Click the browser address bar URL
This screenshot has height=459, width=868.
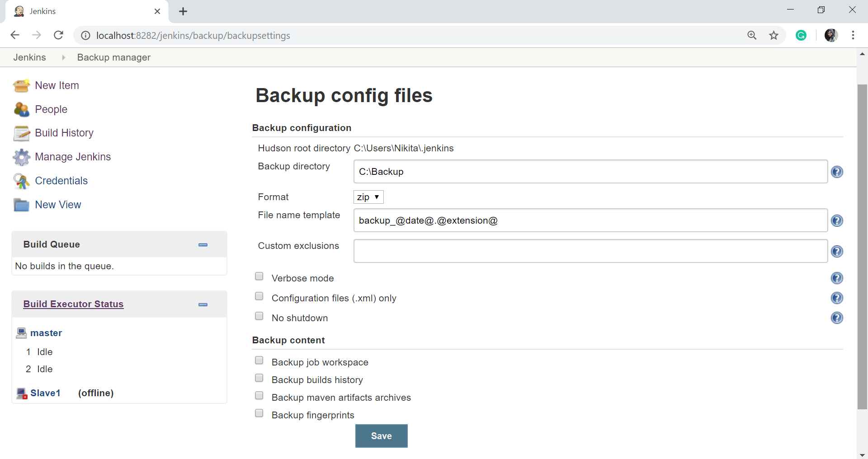coord(193,35)
